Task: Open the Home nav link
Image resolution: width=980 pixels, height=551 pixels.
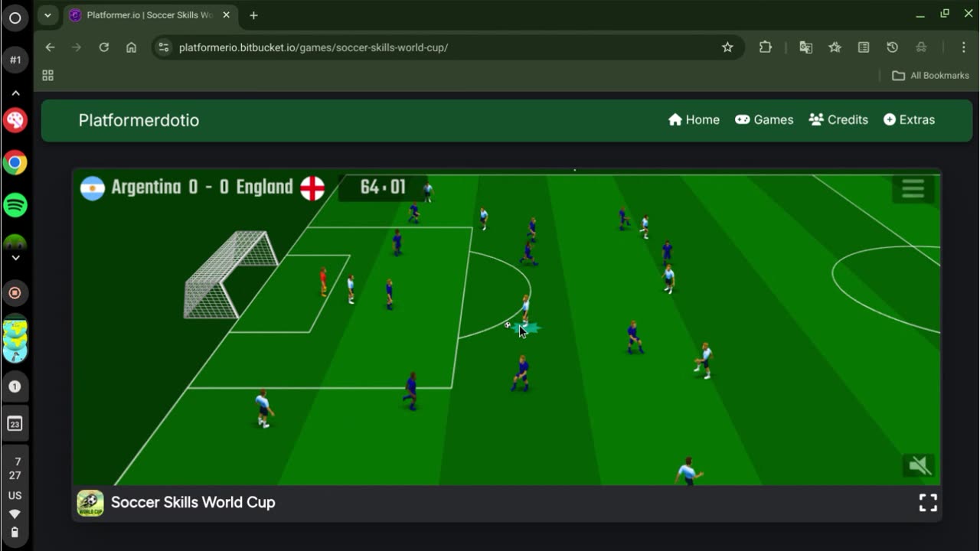Action: pyautogui.click(x=694, y=120)
